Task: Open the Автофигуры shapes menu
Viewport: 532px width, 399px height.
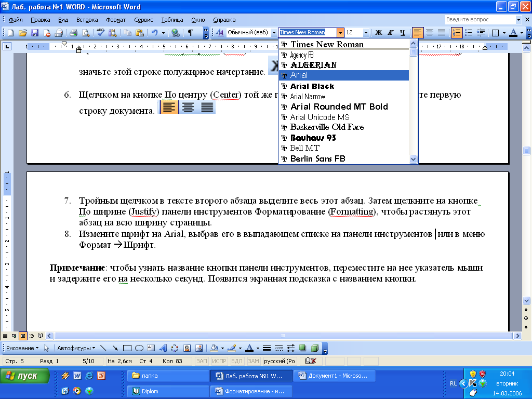Action: (76, 348)
